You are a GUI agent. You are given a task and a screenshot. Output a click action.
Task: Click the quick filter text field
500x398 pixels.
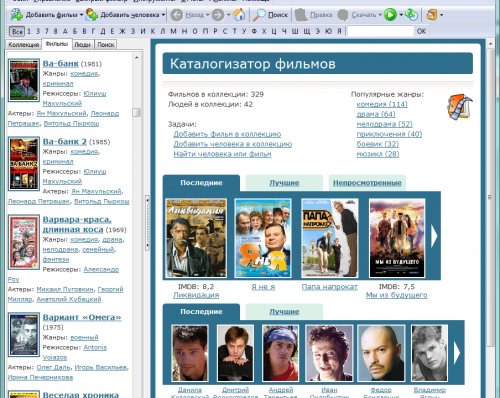click(380, 31)
